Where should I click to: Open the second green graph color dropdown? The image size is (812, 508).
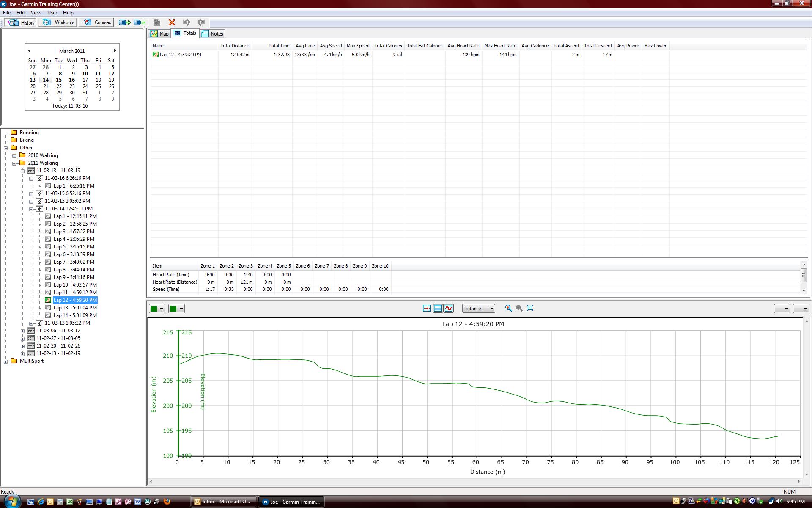176,309
